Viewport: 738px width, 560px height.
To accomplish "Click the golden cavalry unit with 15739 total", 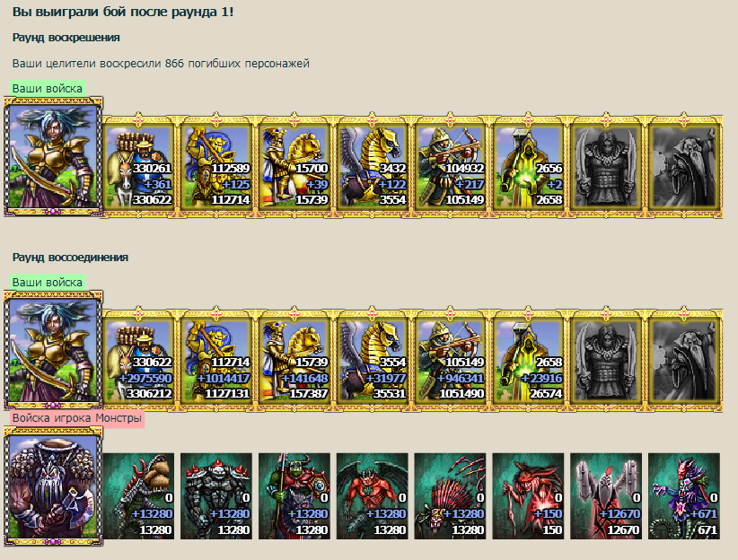I will coord(294,166).
